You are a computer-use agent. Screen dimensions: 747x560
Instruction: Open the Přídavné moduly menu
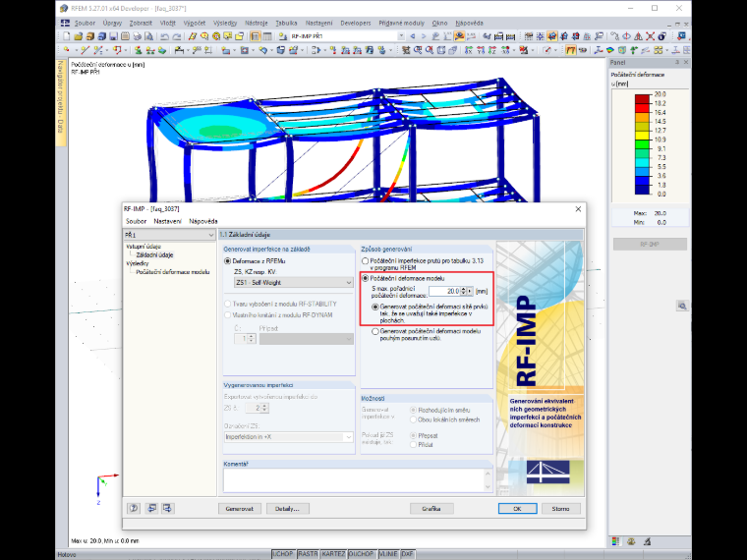coord(401,23)
